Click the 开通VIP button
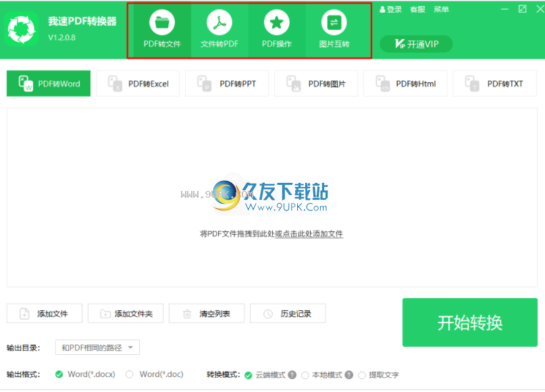Image resolution: width=545 pixels, height=392 pixels. coord(416,44)
